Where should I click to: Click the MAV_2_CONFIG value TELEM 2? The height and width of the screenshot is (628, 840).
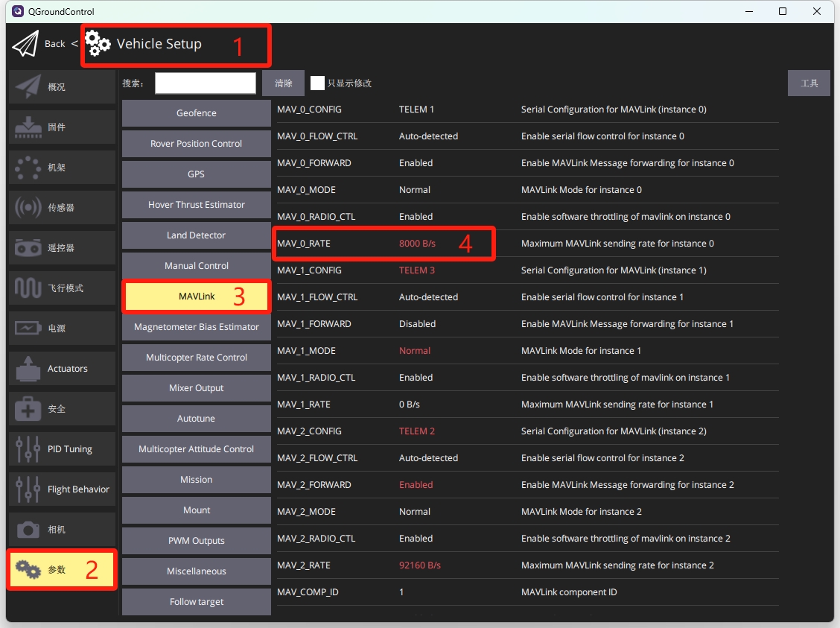(417, 431)
